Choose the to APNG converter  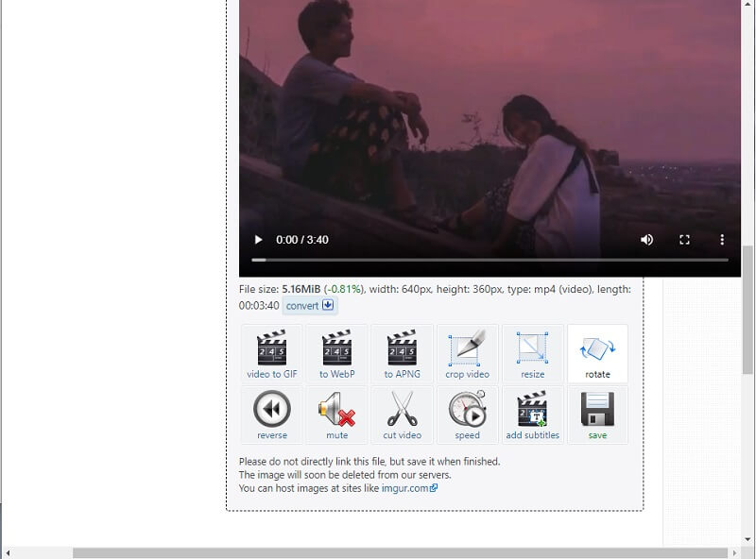click(x=402, y=354)
